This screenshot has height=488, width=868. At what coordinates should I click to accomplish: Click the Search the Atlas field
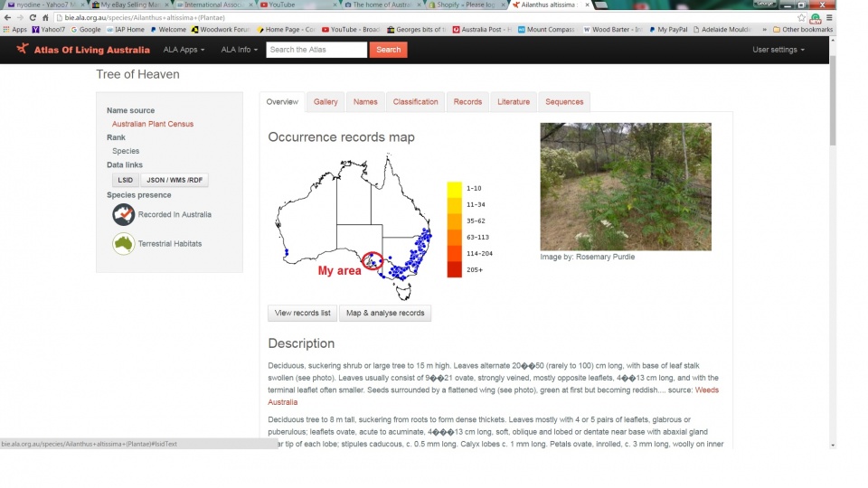point(316,50)
